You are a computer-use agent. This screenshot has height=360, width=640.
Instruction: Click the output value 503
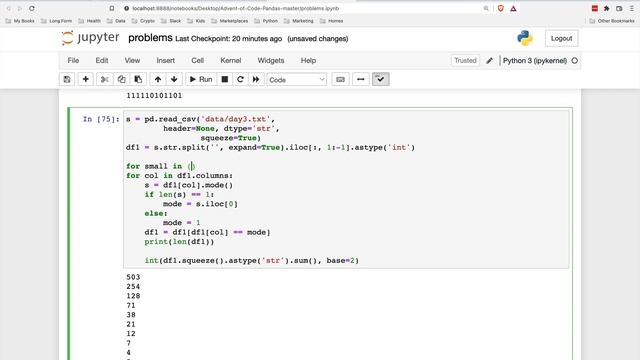tap(133, 277)
